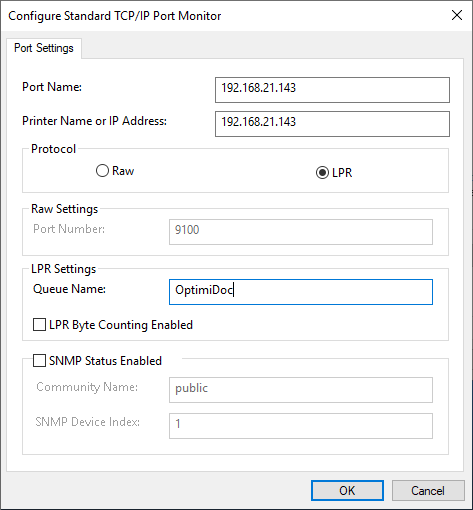The image size is (473, 510).
Task: Confirm settings with the OK button
Action: pos(347,490)
